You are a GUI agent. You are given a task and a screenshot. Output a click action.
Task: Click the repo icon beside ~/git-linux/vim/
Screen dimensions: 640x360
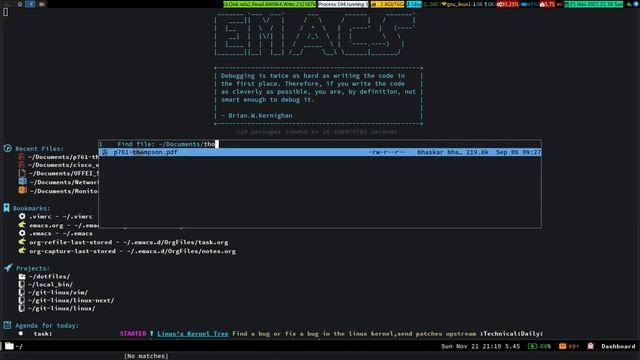pos(22,292)
